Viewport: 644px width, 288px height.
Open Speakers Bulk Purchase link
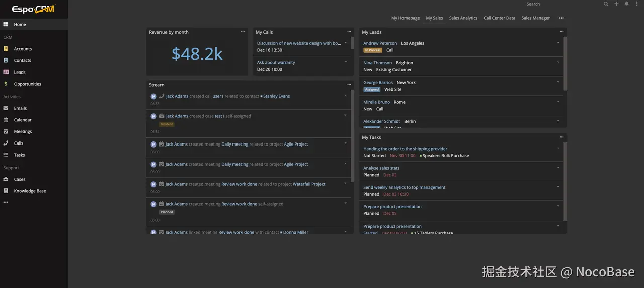(446, 156)
